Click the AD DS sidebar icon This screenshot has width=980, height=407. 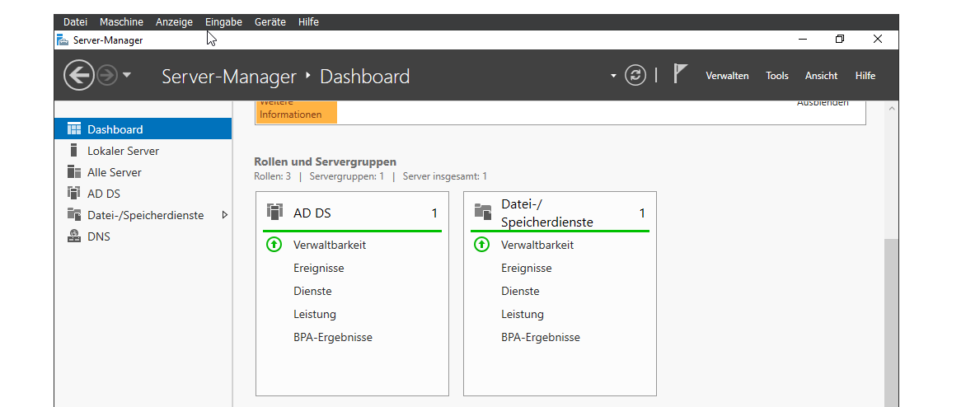pos(73,193)
